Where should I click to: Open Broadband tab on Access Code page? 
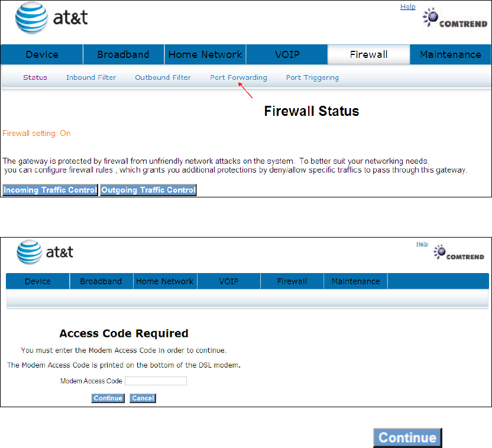pos(101,281)
